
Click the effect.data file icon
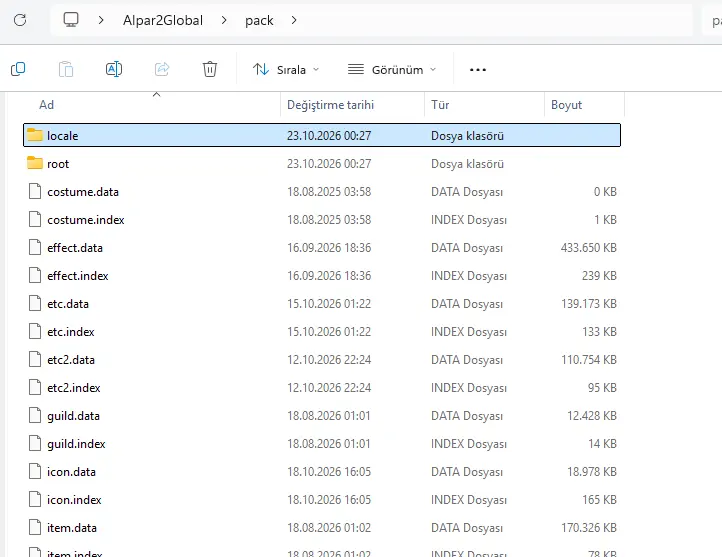(x=35, y=247)
